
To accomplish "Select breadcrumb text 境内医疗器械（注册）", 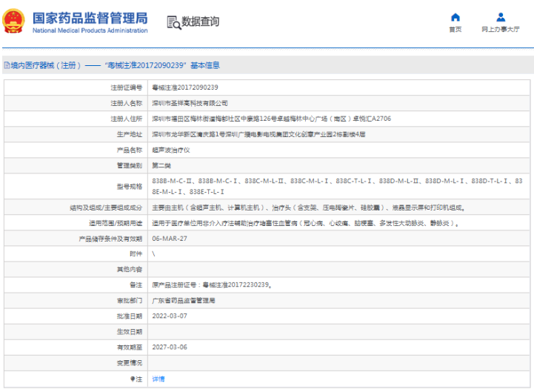I will click(46, 65).
